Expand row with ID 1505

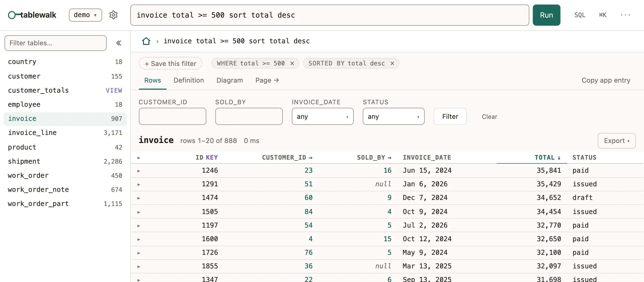tap(139, 212)
